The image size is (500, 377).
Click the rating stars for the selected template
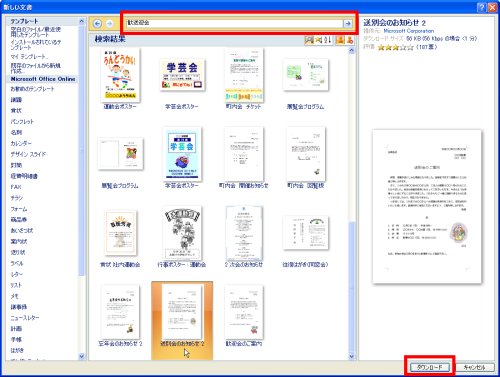396,47
